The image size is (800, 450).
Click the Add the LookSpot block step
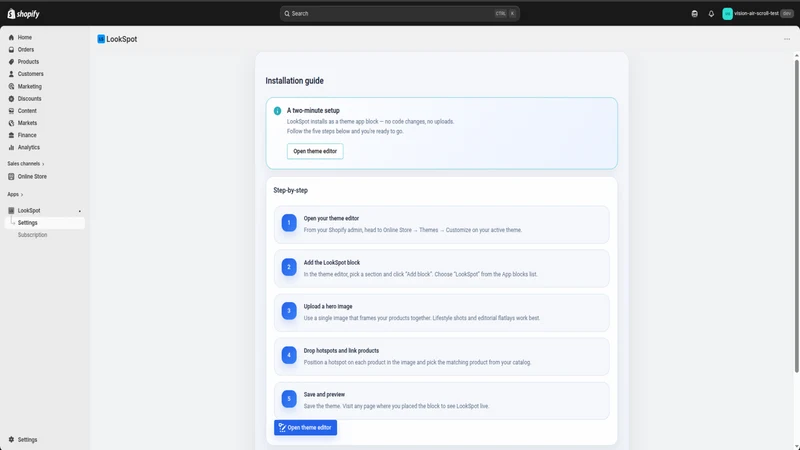click(x=441, y=268)
